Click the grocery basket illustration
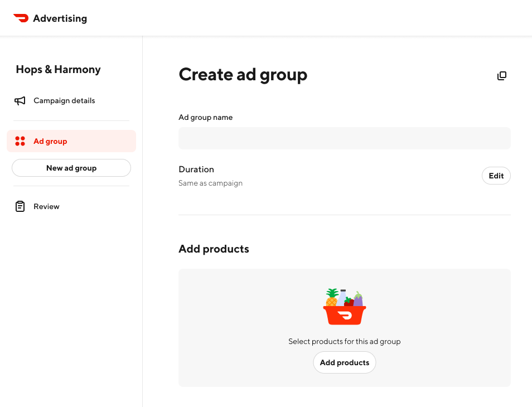 [345, 306]
